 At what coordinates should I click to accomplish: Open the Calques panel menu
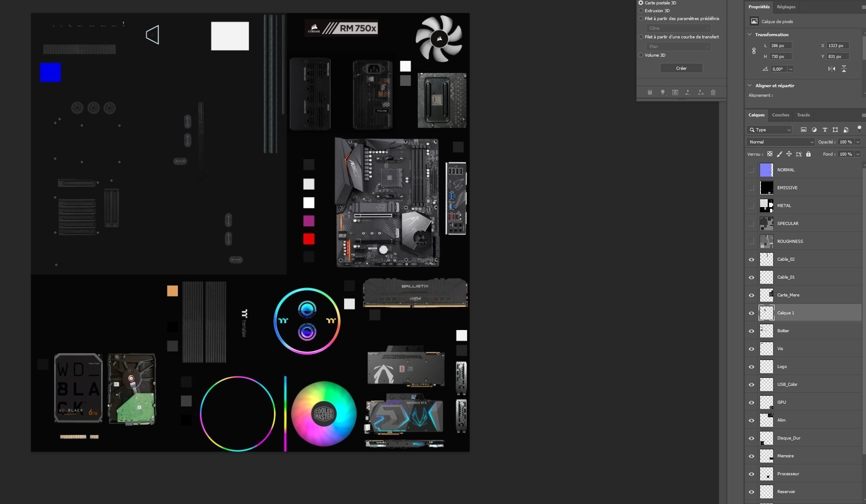864,115
